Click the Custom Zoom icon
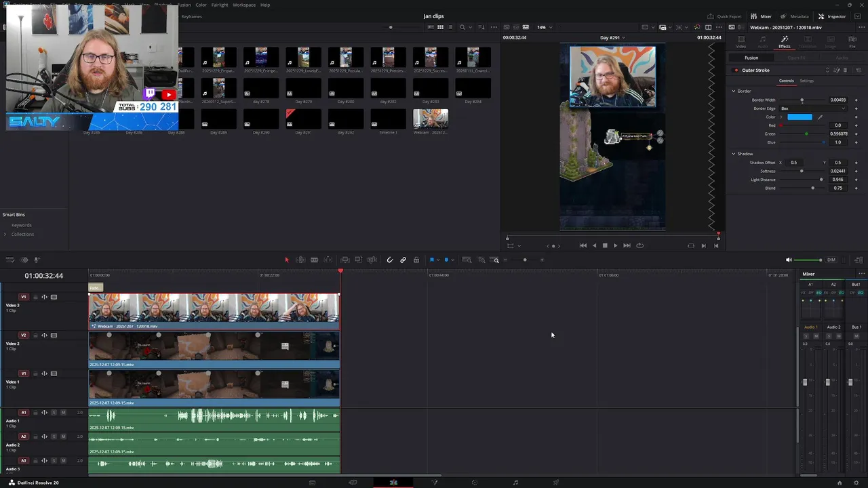868x488 pixels. 496,260
